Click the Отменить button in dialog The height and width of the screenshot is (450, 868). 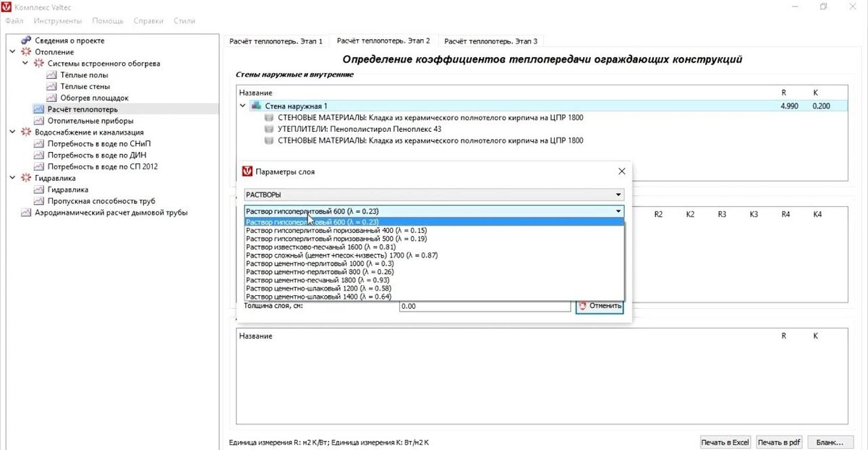click(600, 305)
